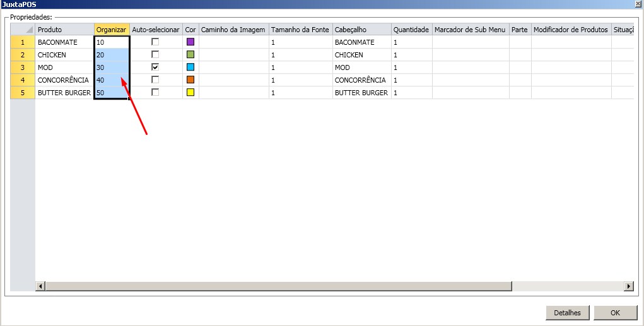Toggle Auto-selecionar checkbox for BUTTER BURGER
This screenshot has height=326, width=644.
(x=155, y=93)
